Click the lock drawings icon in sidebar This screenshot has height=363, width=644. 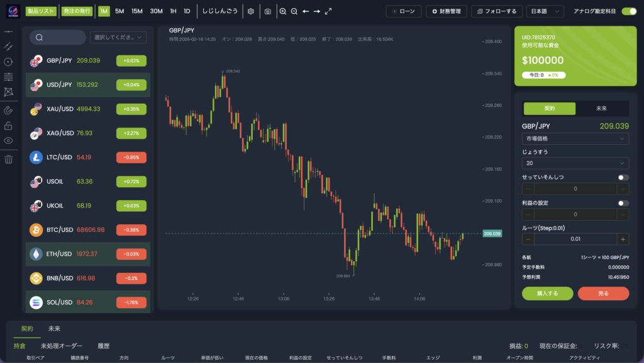pyautogui.click(x=8, y=125)
